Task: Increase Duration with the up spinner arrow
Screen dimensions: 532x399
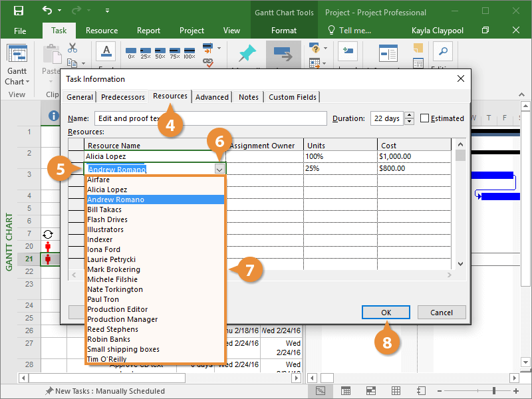Action: tap(409, 115)
